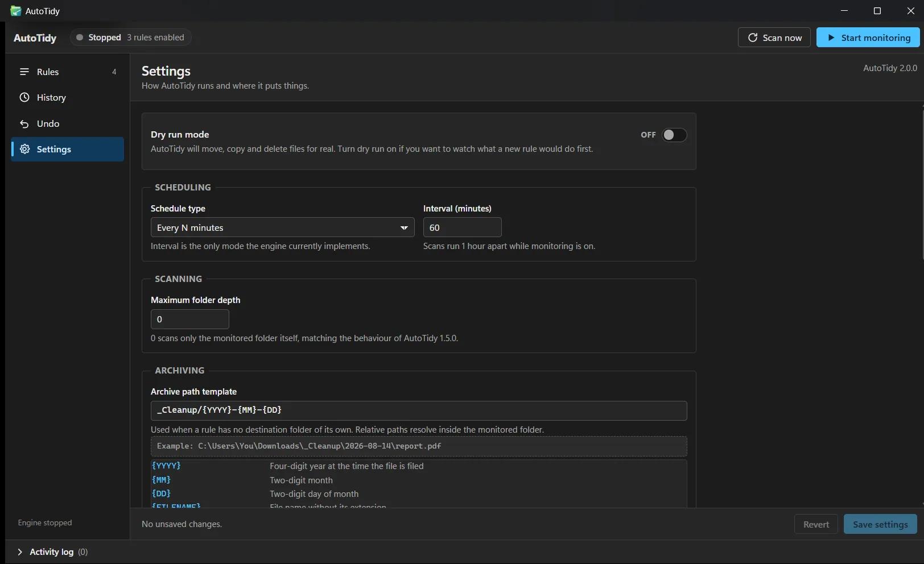Click the Settings gear icon
The image size is (924, 564).
[x=24, y=149]
